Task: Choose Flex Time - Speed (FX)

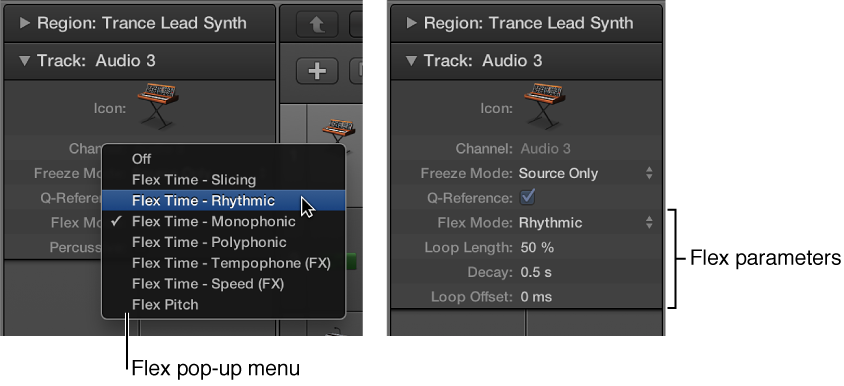Action: [x=223, y=284]
